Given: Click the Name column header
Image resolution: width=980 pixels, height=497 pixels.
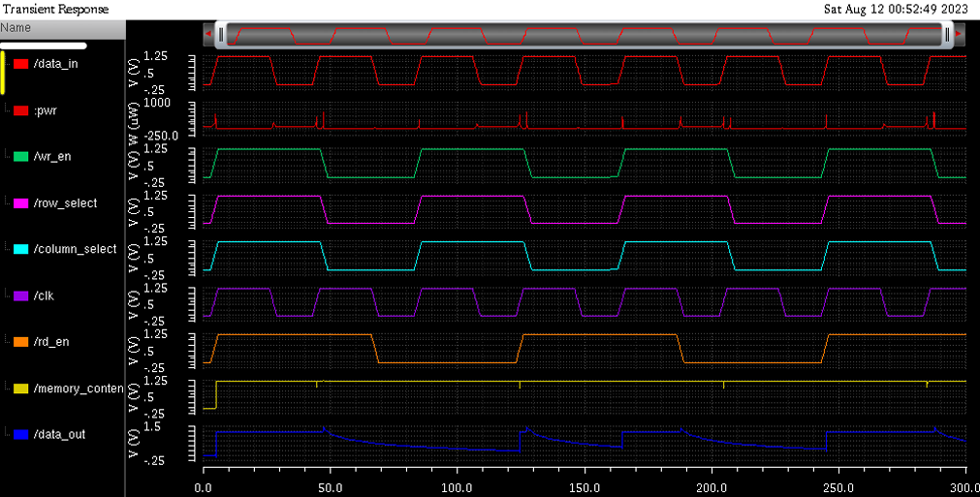Looking at the screenshot, I should pyautogui.click(x=62, y=28).
